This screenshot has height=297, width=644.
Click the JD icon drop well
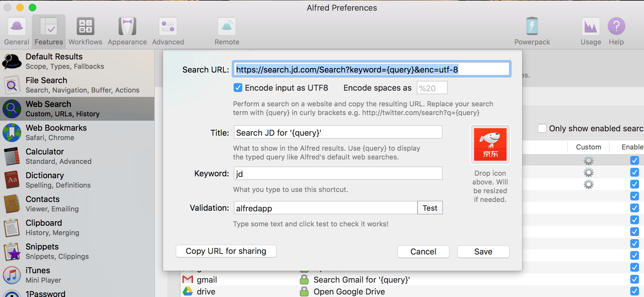(x=490, y=144)
